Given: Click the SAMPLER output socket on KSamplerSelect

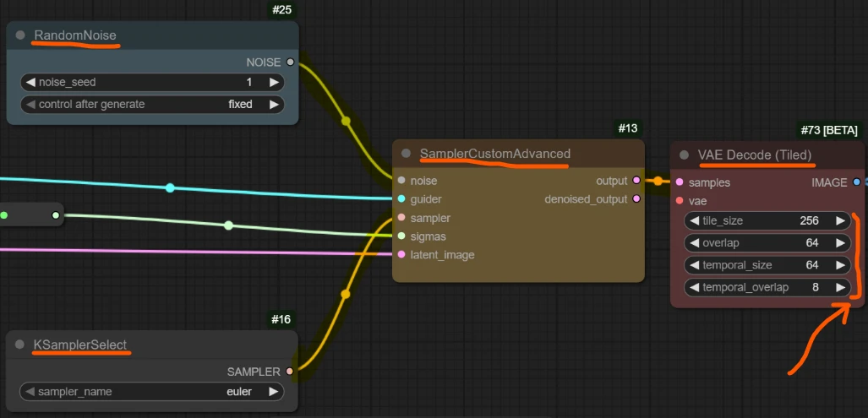Looking at the screenshot, I should pyautogui.click(x=290, y=371).
